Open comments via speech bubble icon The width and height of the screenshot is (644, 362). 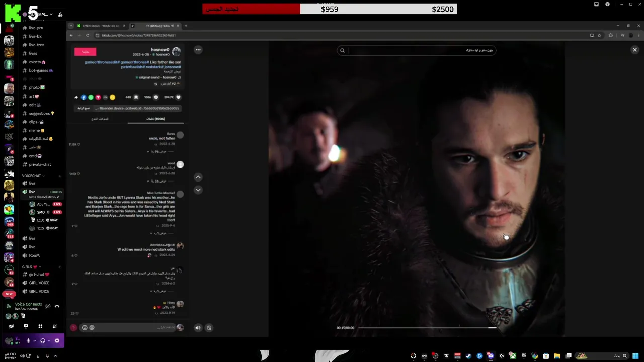click(156, 97)
